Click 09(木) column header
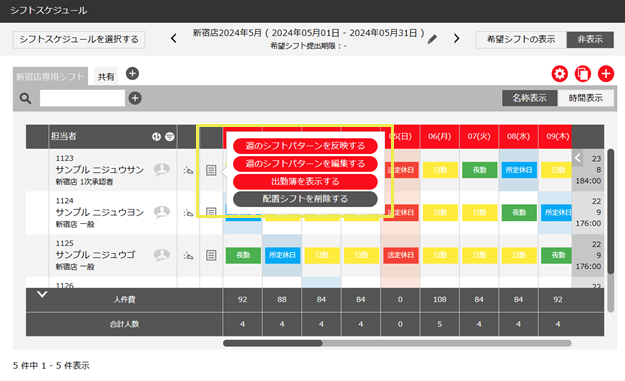 coord(555,137)
